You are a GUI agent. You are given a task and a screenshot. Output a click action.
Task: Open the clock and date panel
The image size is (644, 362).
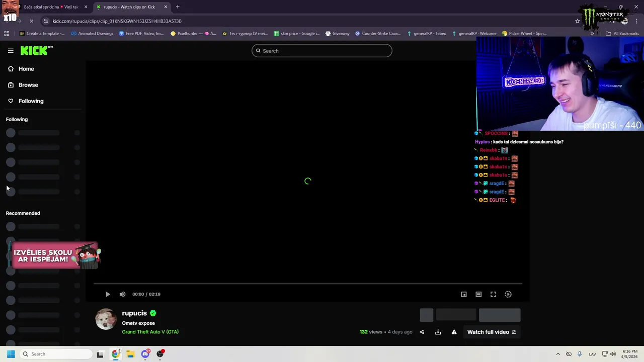629,354
